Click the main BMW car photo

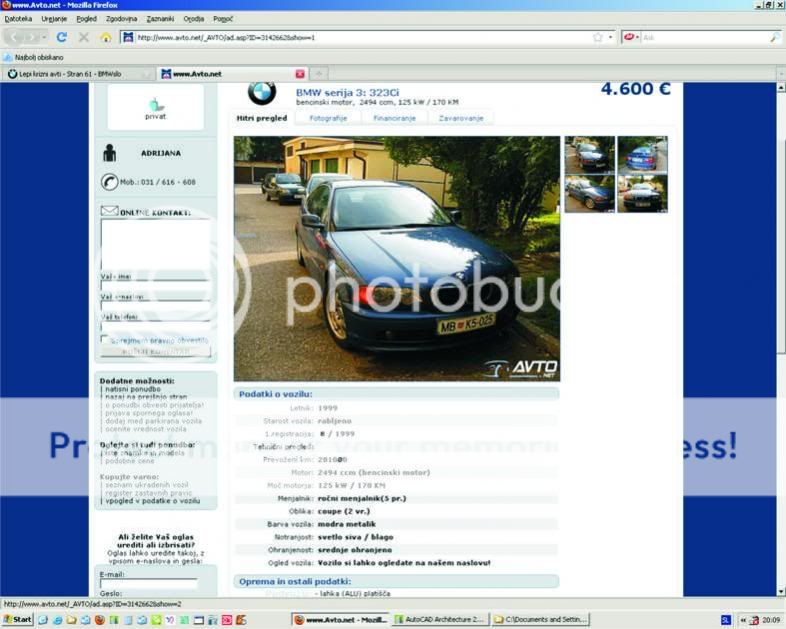[x=397, y=259]
